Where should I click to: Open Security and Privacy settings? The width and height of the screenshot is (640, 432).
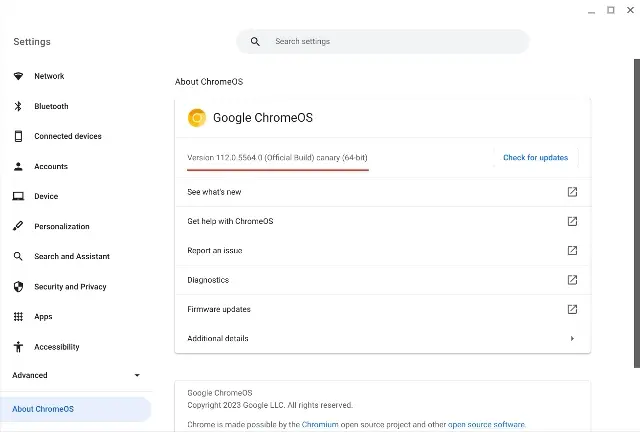click(x=76, y=287)
